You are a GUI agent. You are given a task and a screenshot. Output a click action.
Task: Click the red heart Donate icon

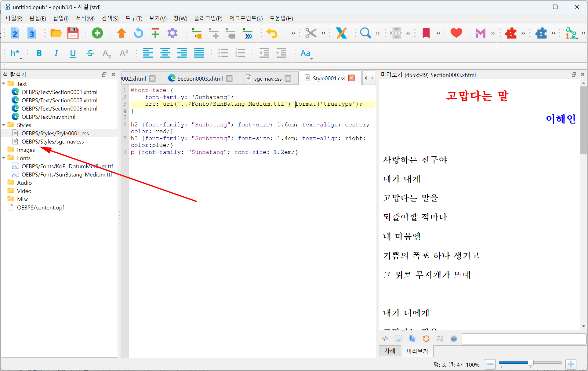[x=456, y=33]
